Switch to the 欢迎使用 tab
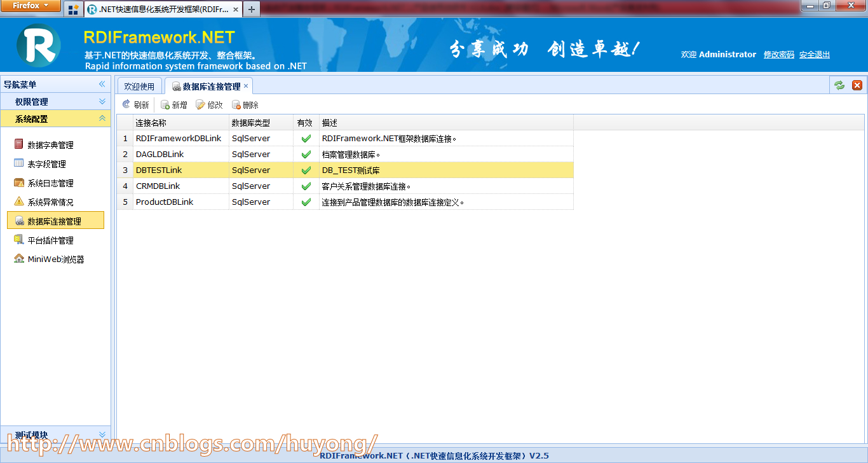 (139, 85)
